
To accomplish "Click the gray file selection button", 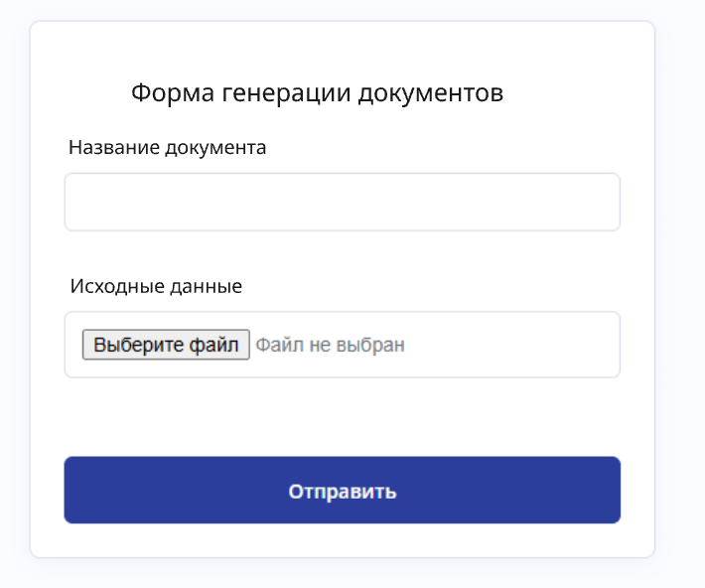I will click(166, 346).
